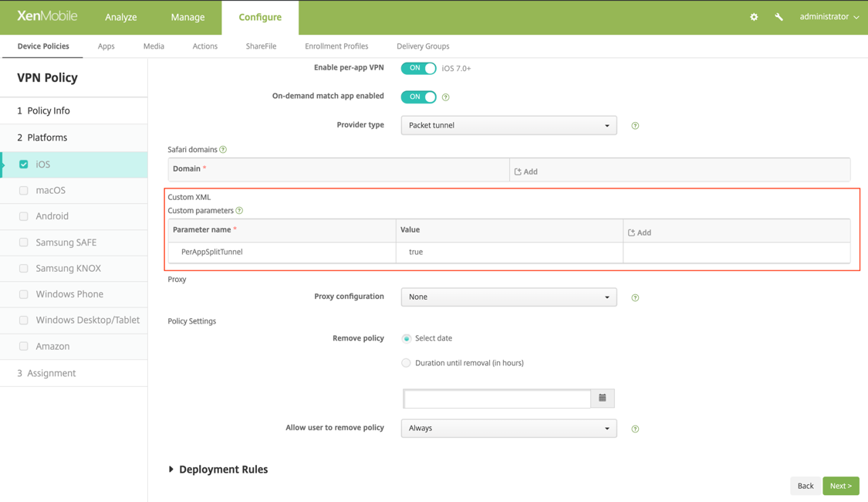Go to step 3 Assignment
Viewport: 868px width, 502px height.
(x=74, y=374)
